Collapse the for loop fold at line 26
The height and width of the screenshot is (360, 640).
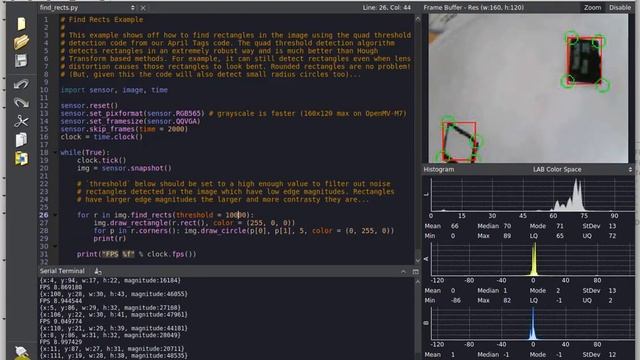coord(55,215)
